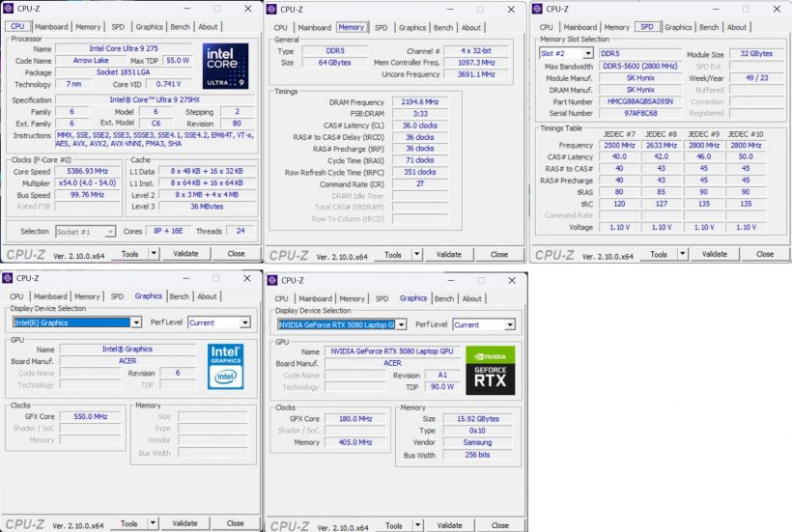The image size is (792, 532).
Task: Click the Close button in the SPD window
Action: tap(765, 254)
